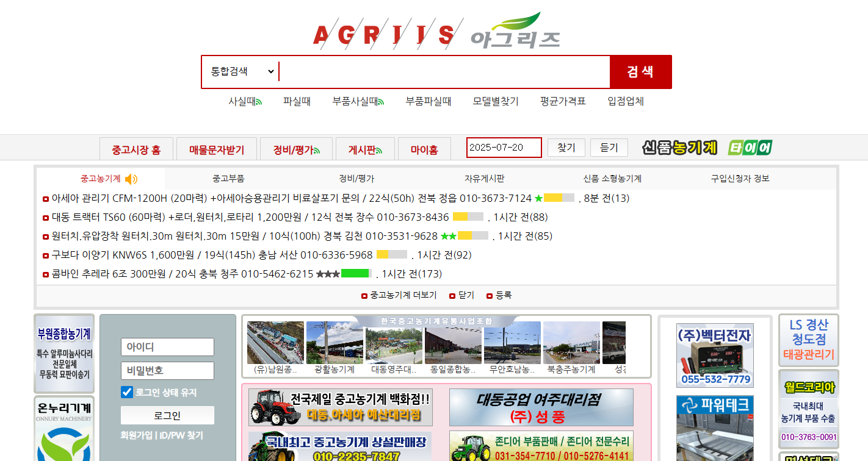868x461 pixels.
Task: Click the red bullet icon of 구보다 이앙기 listing
Action: click(x=46, y=256)
